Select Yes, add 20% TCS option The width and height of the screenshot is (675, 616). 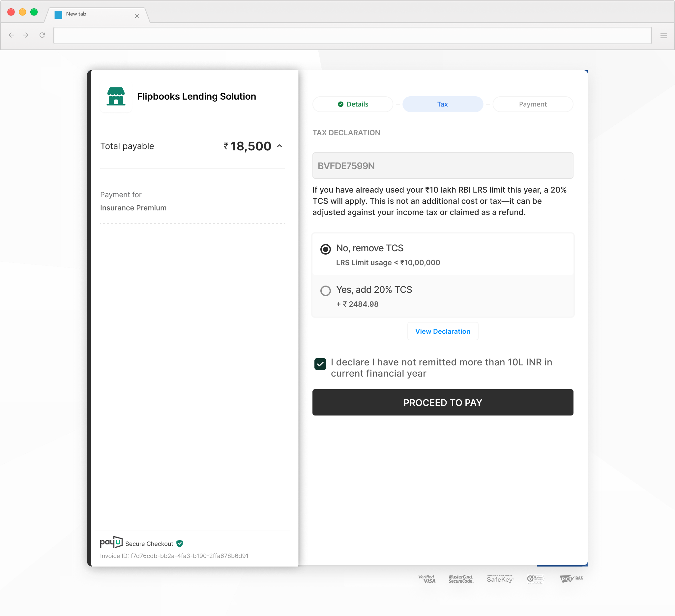pos(325,291)
